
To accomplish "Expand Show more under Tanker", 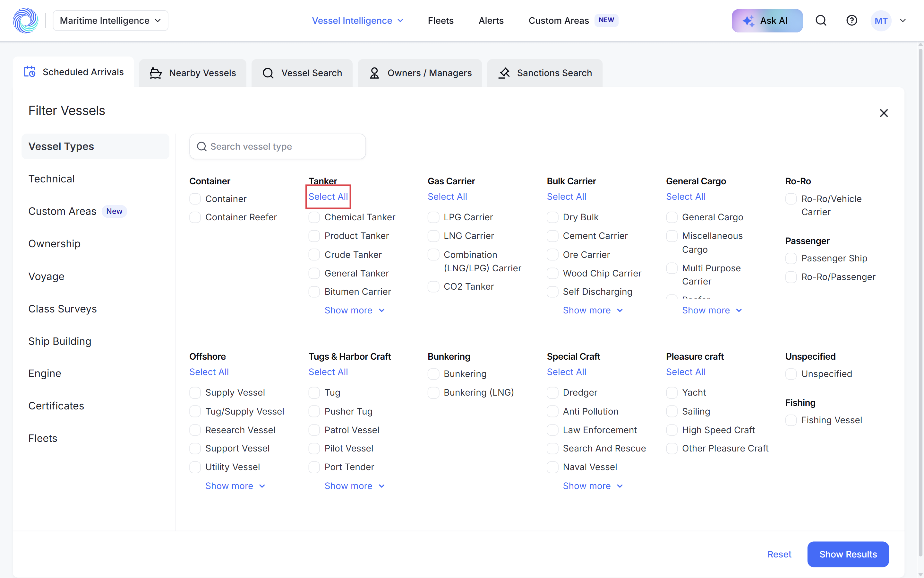I will coord(354,311).
